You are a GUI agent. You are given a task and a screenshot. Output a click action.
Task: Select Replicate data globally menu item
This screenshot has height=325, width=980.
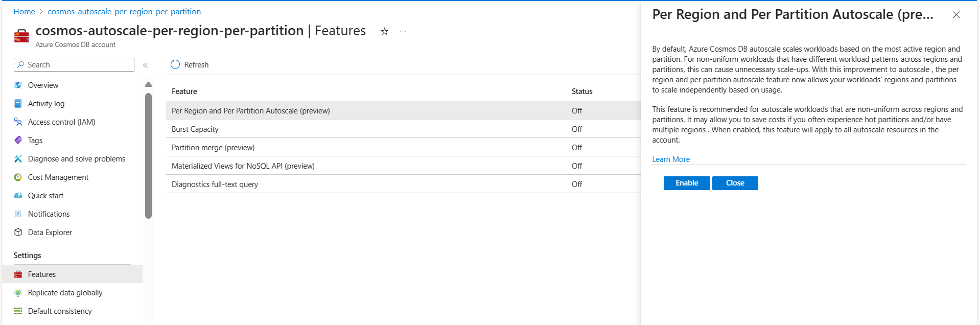tap(65, 293)
